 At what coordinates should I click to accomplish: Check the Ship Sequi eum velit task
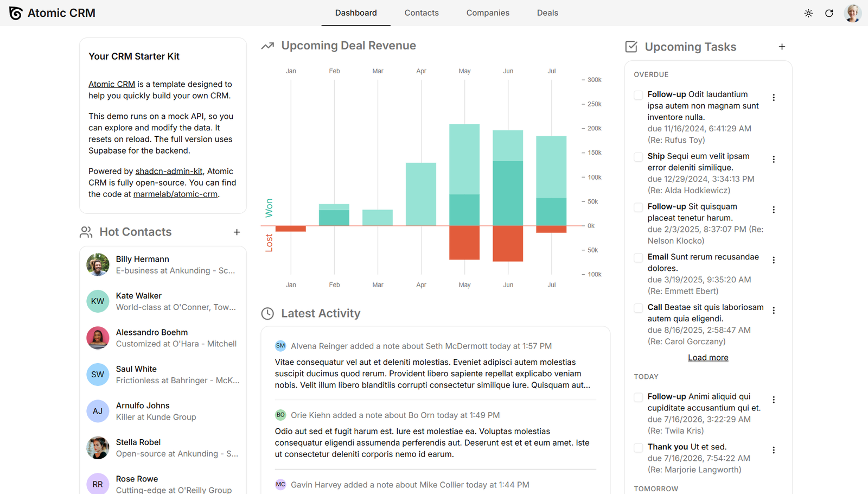click(x=639, y=157)
